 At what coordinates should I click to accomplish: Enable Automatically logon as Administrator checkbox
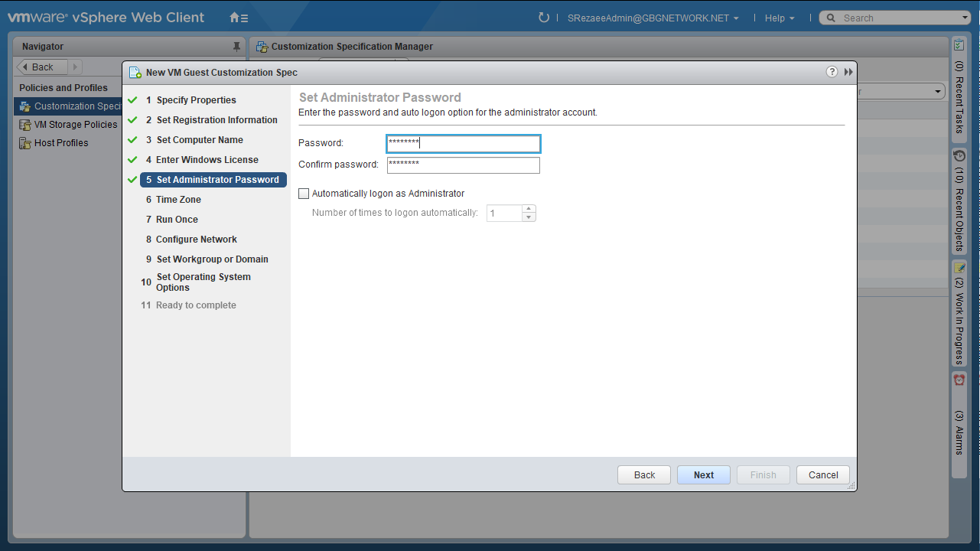304,194
